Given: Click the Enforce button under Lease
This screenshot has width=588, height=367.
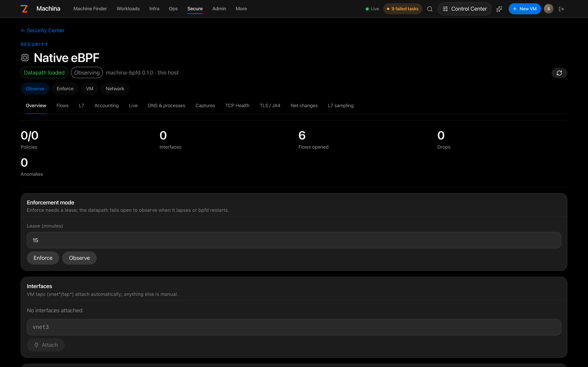Looking at the screenshot, I should [43, 258].
